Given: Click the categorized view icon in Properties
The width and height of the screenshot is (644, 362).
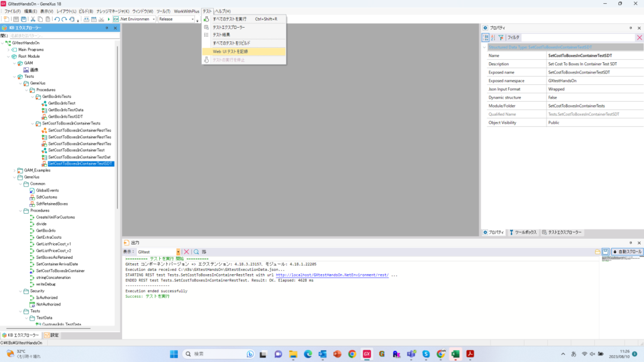Looking at the screenshot, I should point(485,38).
